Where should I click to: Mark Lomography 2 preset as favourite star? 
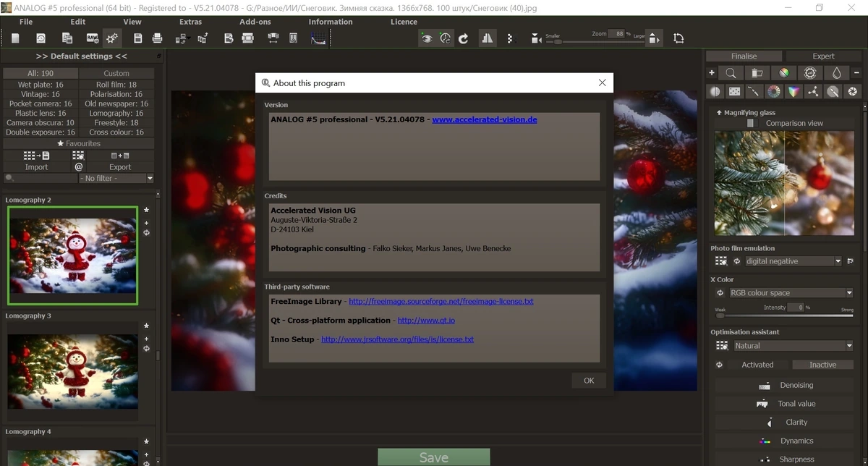pos(146,211)
